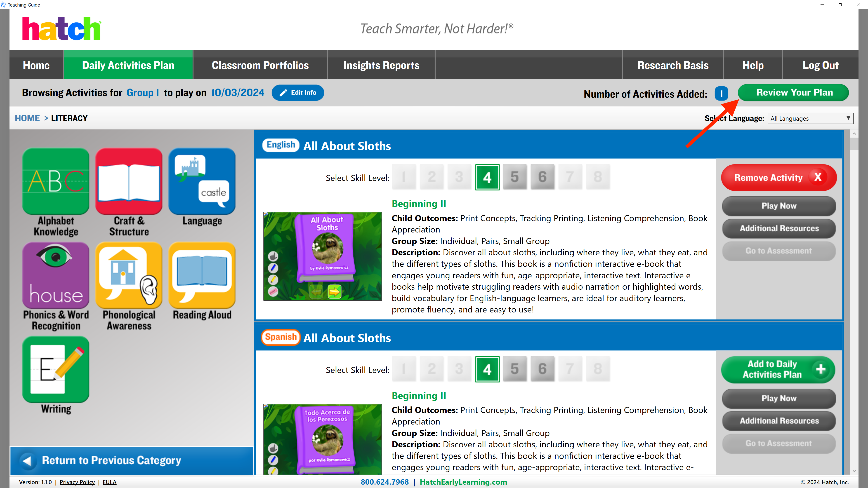This screenshot has height=488, width=868.
Task: Select skill level 5 for Spanish All About Sloths
Action: [514, 369]
